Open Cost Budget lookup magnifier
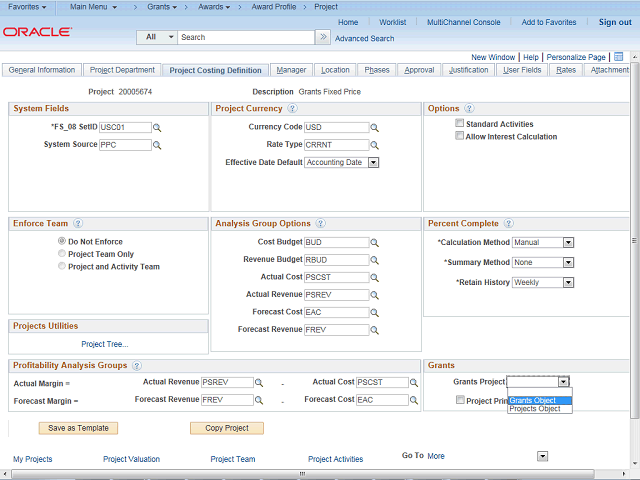 375,242
